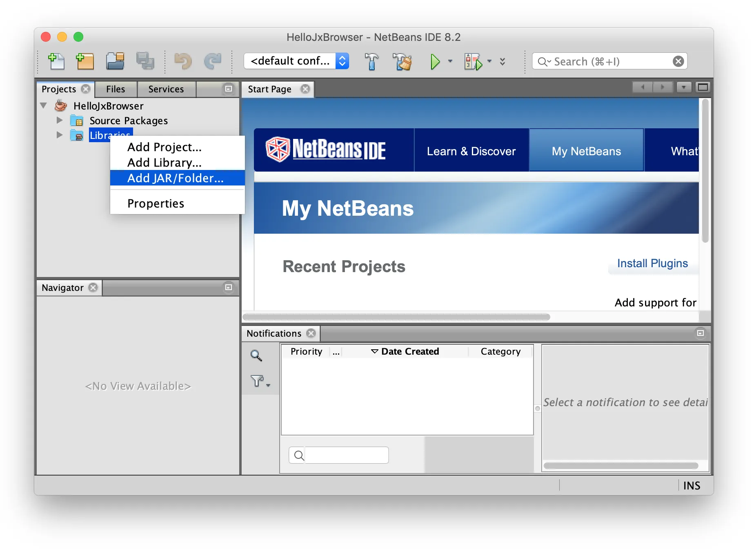The height and width of the screenshot is (554, 756).
Task: Open the Notifications filter funnel icon
Action: click(x=260, y=381)
